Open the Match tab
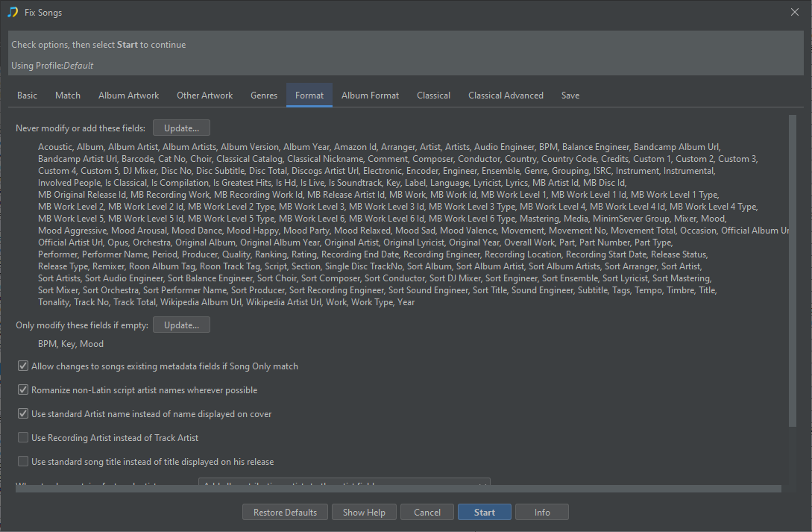812x532 pixels. coord(68,96)
